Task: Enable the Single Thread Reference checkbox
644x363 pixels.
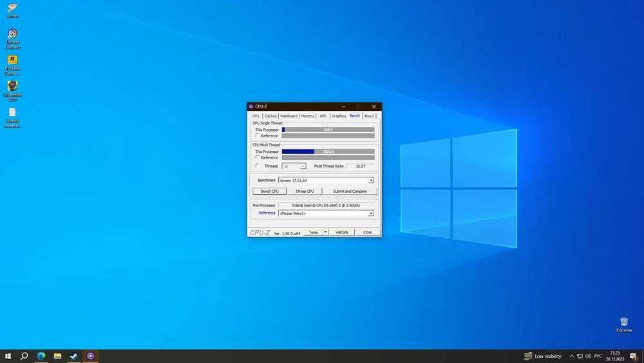Action: coord(258,135)
